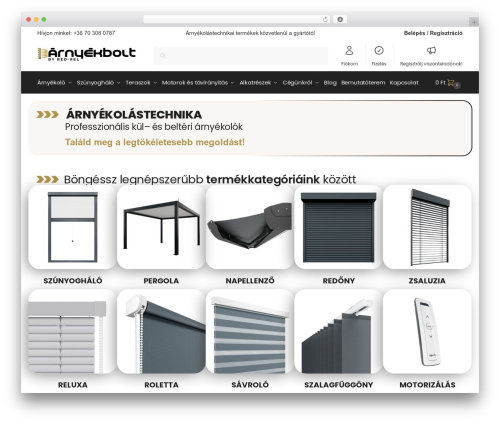
Task: Open a new browser tab with plus
Action: tap(474, 22)
